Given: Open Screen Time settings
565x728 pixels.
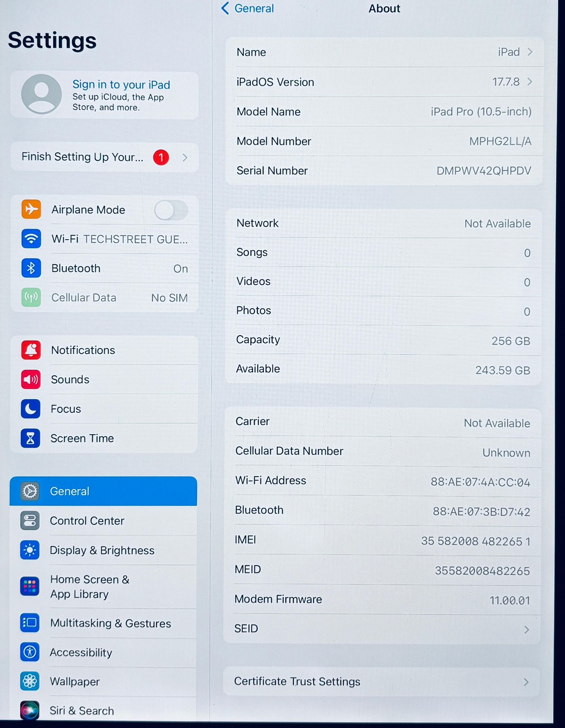Looking at the screenshot, I should tap(104, 438).
